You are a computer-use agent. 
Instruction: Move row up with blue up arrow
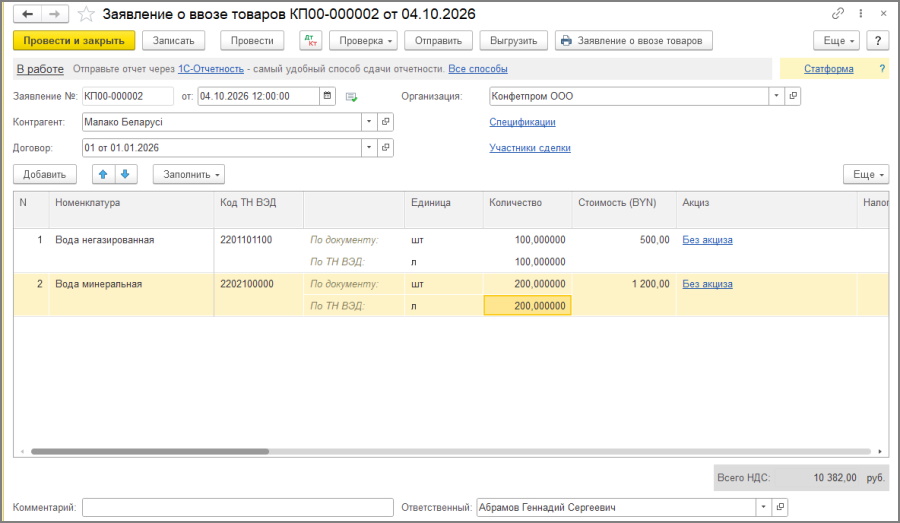[x=103, y=174]
